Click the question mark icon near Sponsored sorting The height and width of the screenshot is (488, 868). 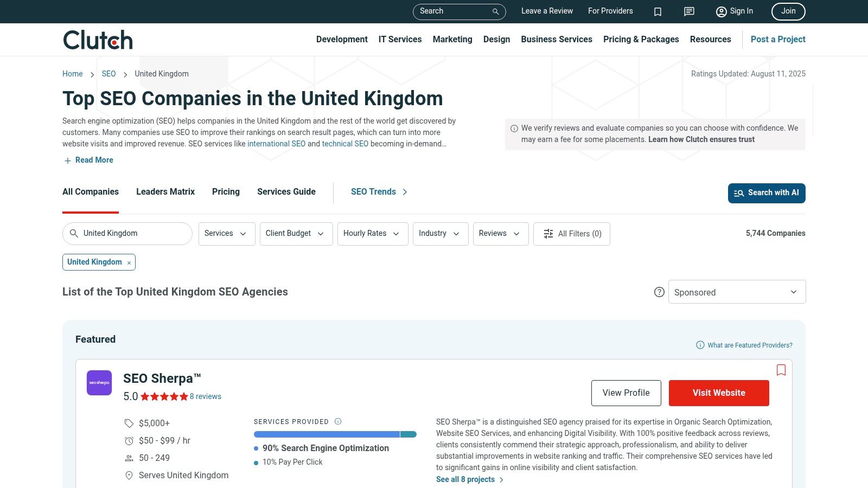[659, 291]
